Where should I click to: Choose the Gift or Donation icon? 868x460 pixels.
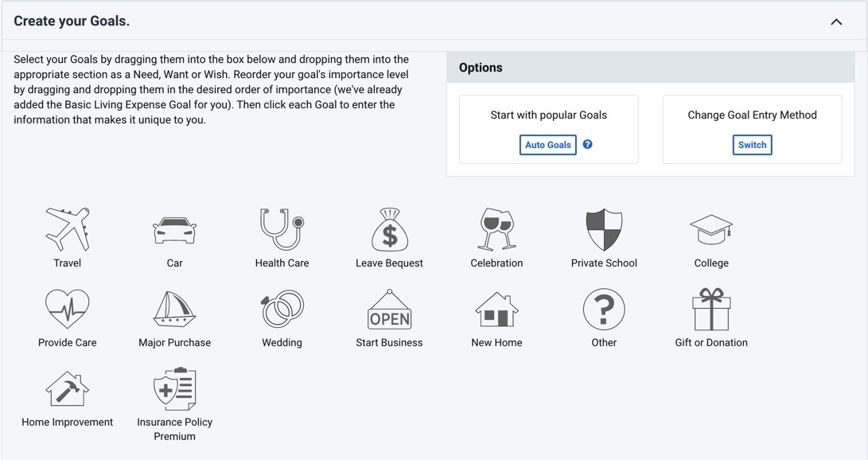click(x=711, y=309)
